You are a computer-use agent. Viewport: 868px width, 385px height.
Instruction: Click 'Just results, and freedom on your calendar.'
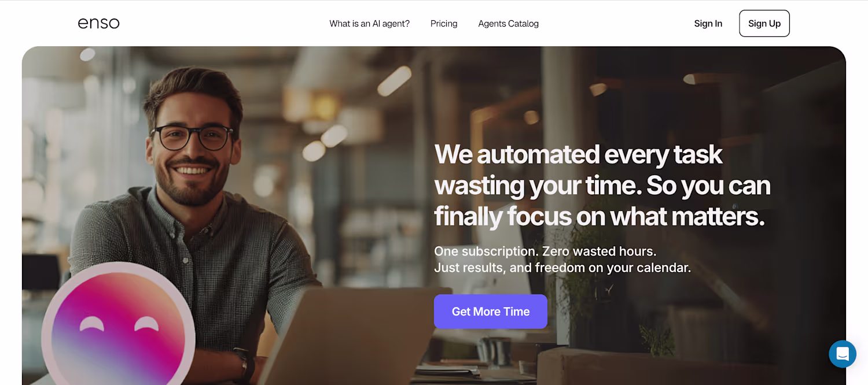pyautogui.click(x=562, y=268)
